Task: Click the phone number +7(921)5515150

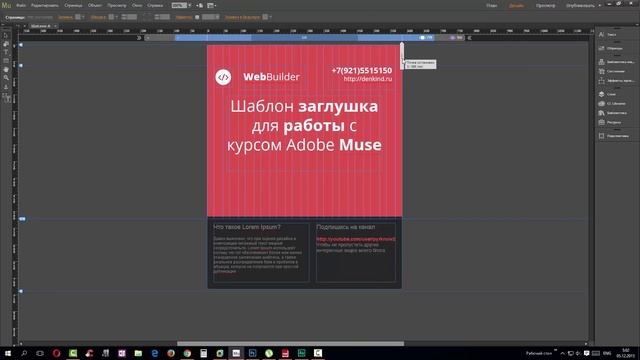Action: [x=362, y=71]
